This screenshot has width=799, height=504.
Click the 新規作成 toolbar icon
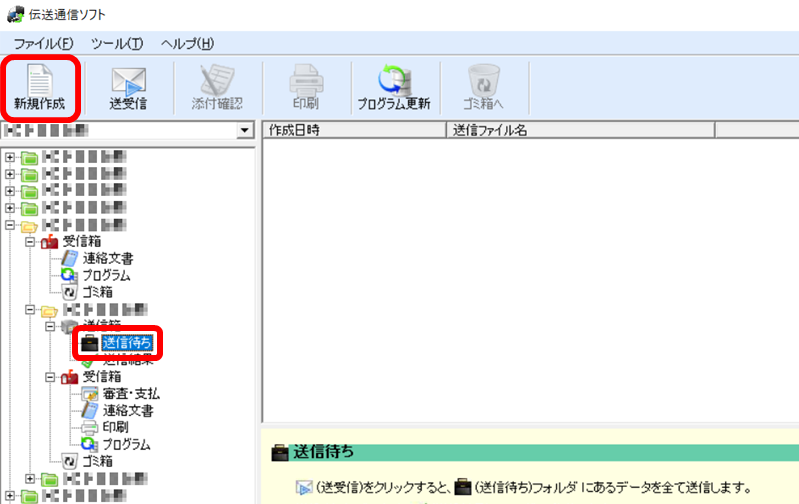tap(41, 87)
